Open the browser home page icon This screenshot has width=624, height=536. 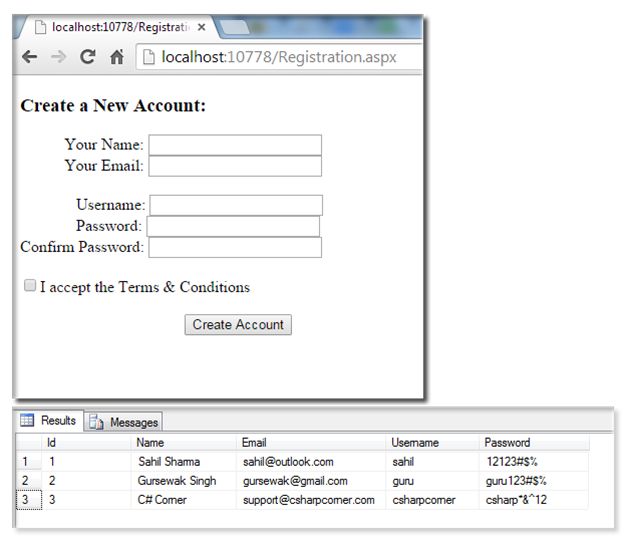click(x=117, y=57)
